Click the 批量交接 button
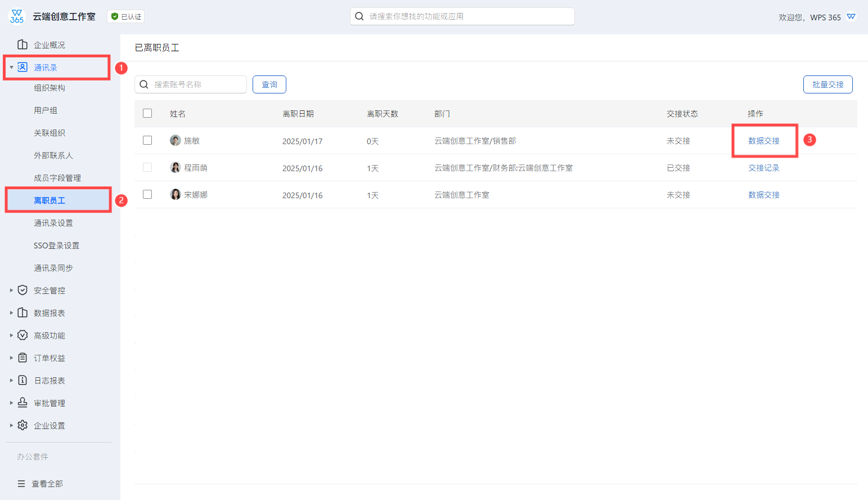Screen dimensions: 868x500 (827, 84)
